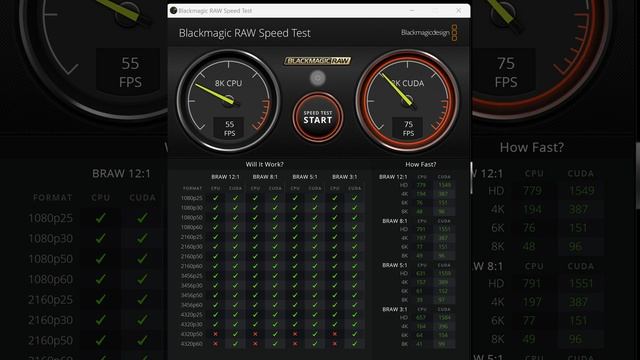Click red X for 4320p50 BRAW 12:1 CPU
Image resolution: width=640 pixels, height=360 pixels.
click(216, 334)
